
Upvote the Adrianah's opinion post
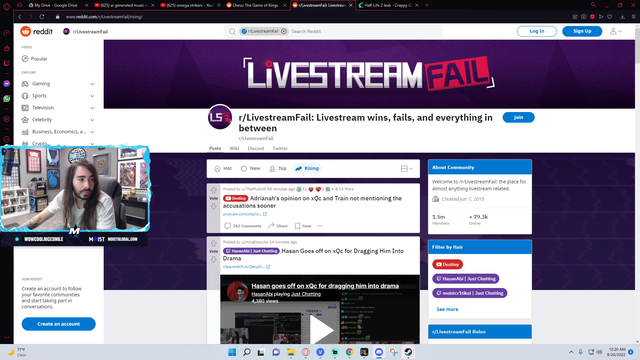click(x=213, y=191)
